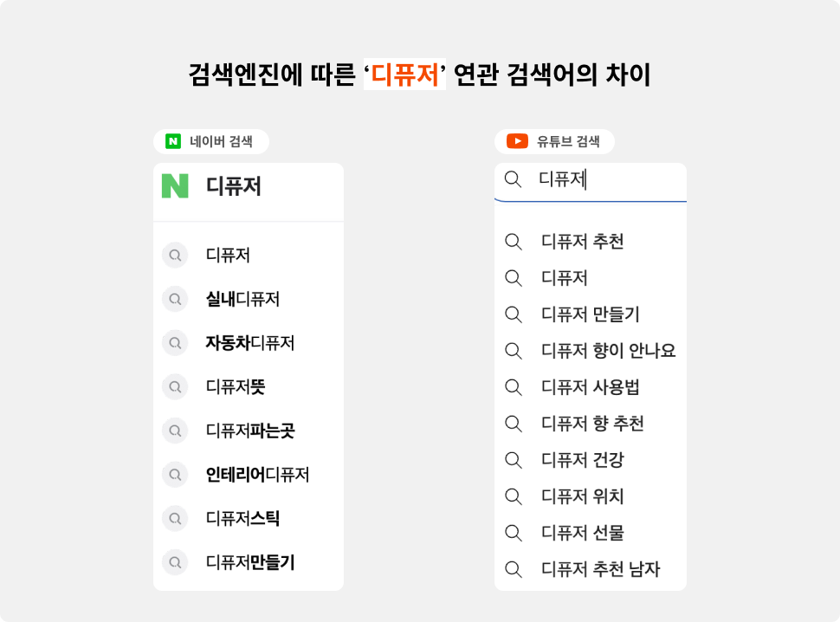The image size is (840, 622).
Task: Select 디퓨저 향이 안나요 suggestion
Action: [609, 351]
